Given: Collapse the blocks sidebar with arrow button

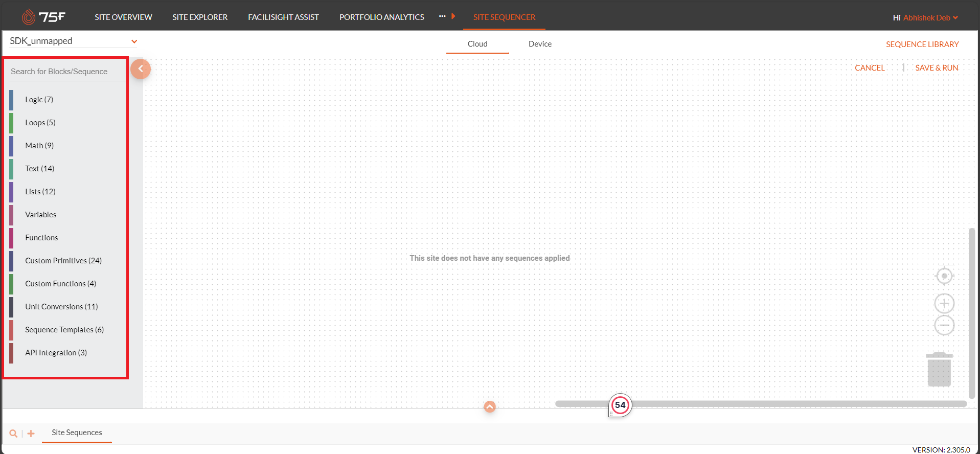Looking at the screenshot, I should coord(141,69).
